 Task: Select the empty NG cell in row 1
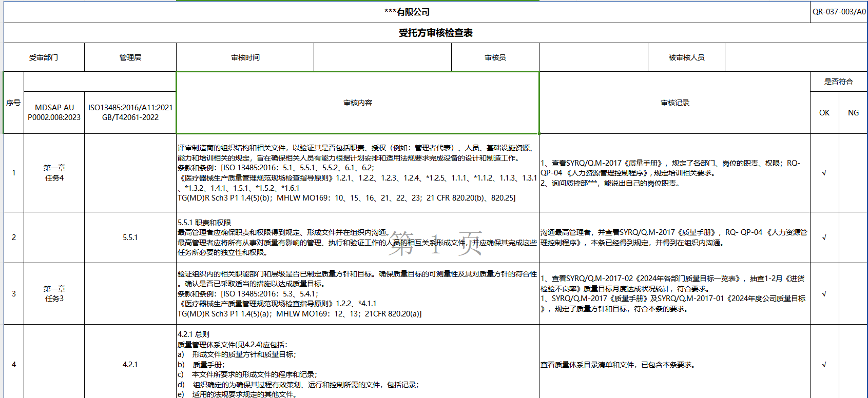tap(853, 173)
